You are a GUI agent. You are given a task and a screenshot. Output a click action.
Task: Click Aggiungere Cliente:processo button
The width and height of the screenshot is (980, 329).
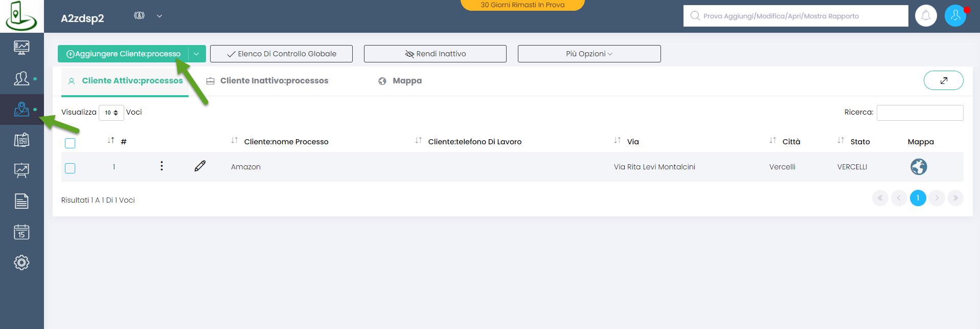click(123, 54)
